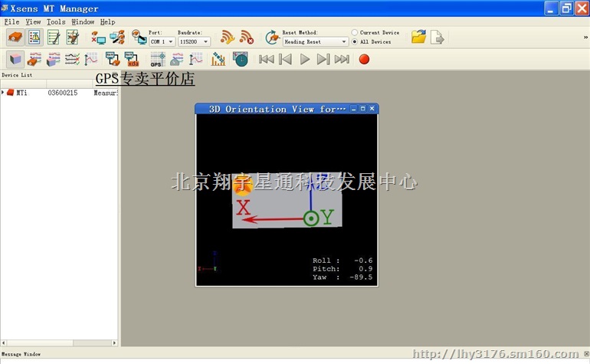
Task: Maximize the 3D Orientation View window
Action: [x=362, y=109]
